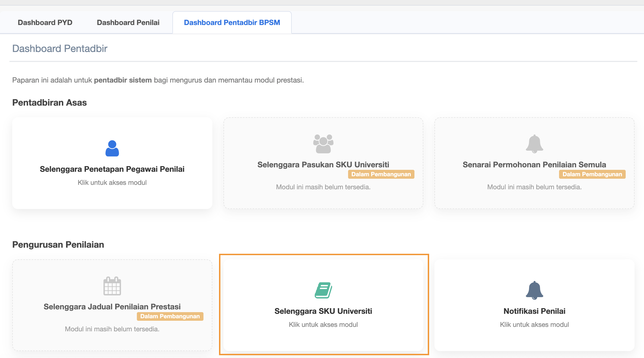The height and width of the screenshot is (358, 644).
Task: Click the calendar icon for Jadual Penilaian Prestasi
Action: (112, 286)
